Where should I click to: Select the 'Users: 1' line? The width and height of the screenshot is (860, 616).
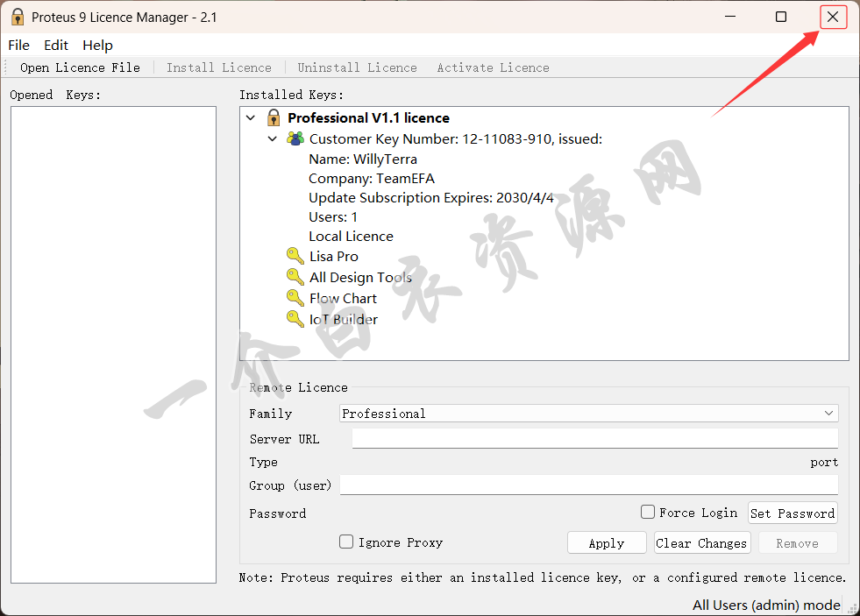(x=333, y=217)
